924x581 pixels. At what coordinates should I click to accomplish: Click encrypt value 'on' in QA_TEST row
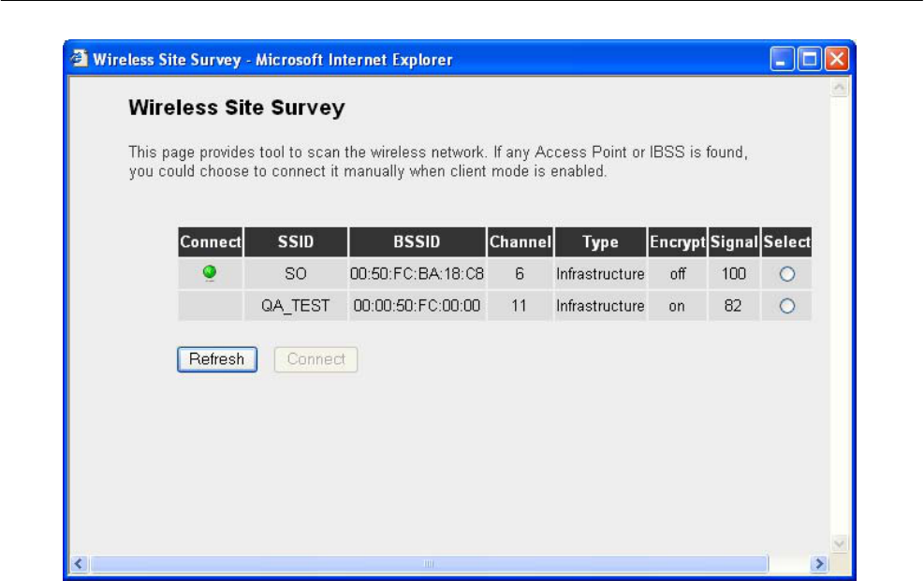[x=677, y=306]
